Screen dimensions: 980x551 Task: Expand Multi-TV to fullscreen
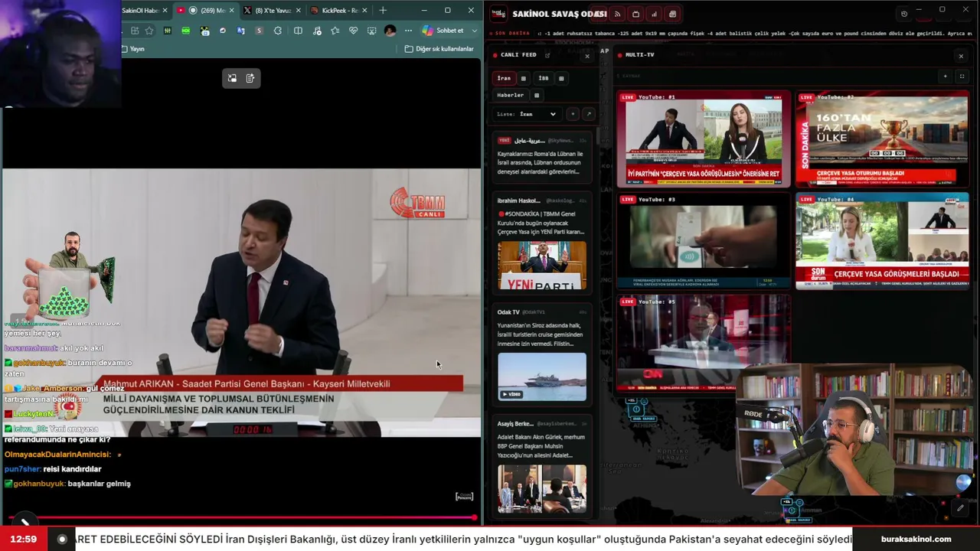click(962, 77)
